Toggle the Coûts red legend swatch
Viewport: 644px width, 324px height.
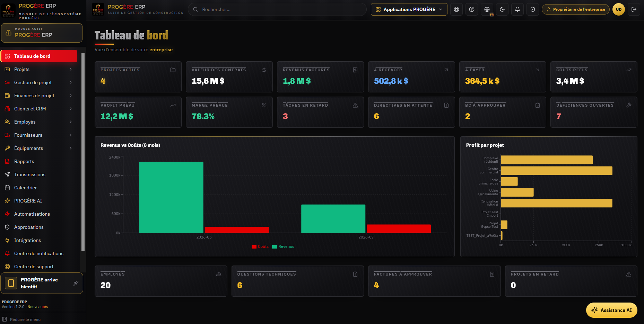pos(254,247)
